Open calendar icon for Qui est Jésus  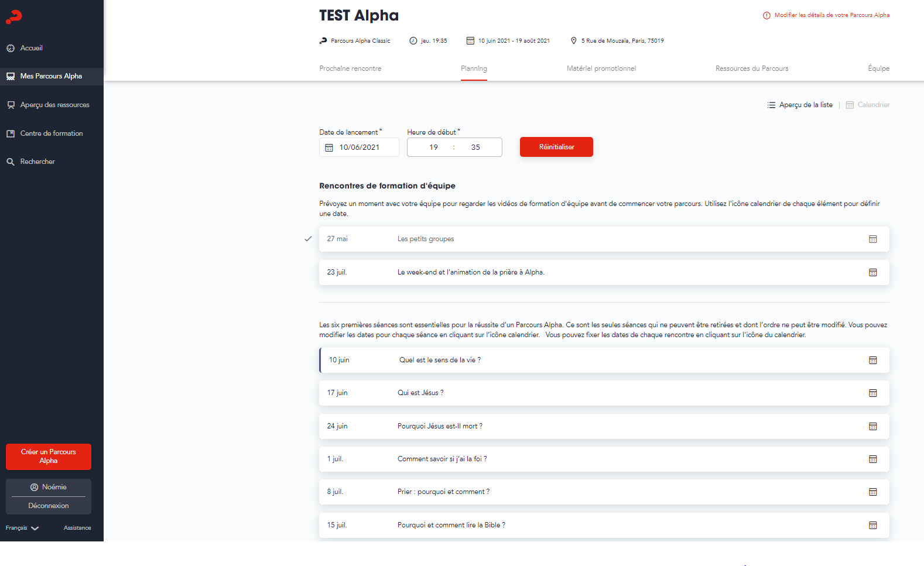pos(872,393)
